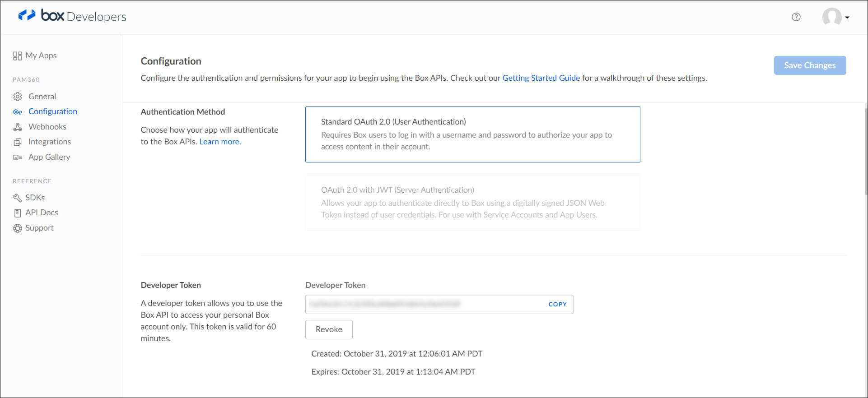Revoke the developer token
The height and width of the screenshot is (398, 868).
click(x=329, y=329)
